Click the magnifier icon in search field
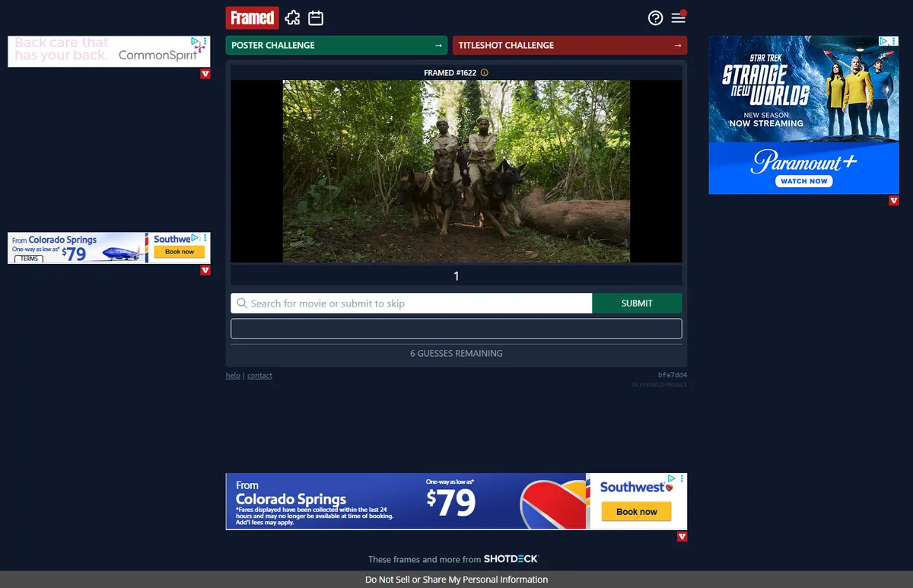 [242, 304]
